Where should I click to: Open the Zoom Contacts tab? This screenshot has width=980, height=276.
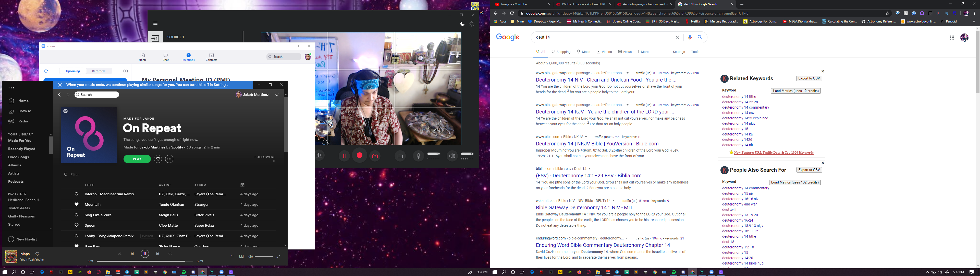coord(212,57)
